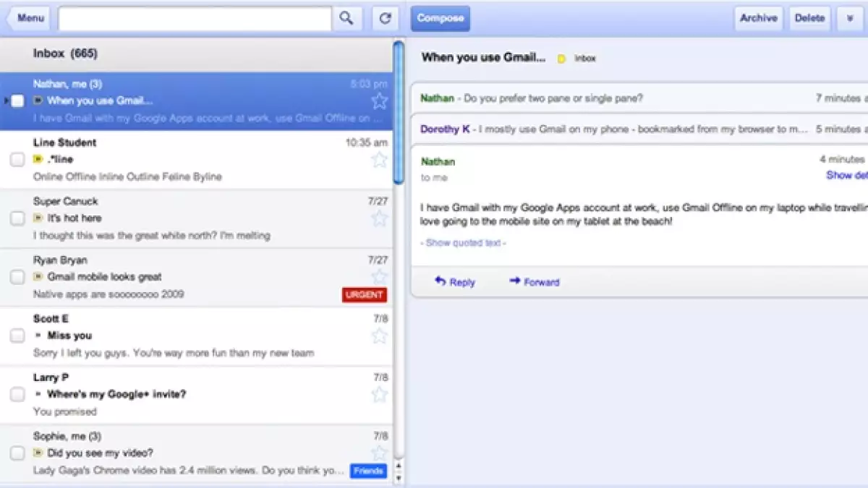Select the Ryan Bryan email checkbox
Image resolution: width=868 pixels, height=488 pixels.
pos(17,277)
